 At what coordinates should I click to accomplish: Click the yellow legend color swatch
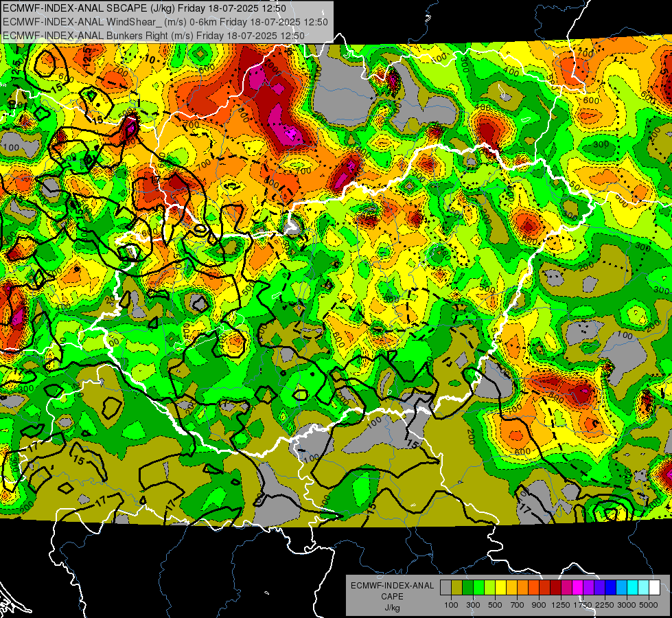pyautogui.click(x=500, y=587)
